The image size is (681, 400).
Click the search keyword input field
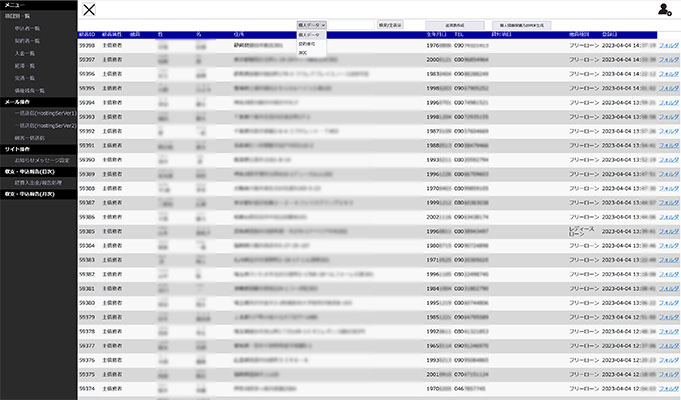point(349,23)
